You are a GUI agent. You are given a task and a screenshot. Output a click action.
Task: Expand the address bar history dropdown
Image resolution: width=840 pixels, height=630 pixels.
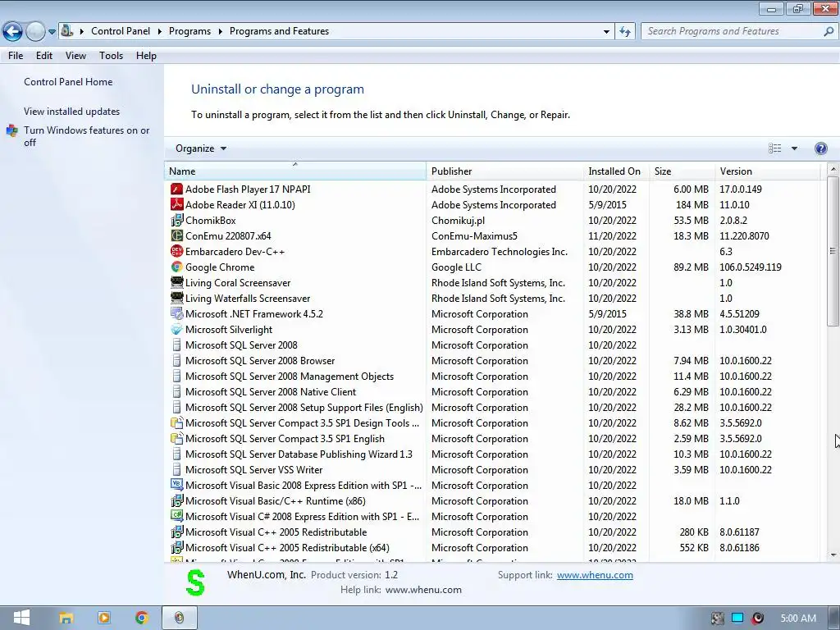(606, 32)
